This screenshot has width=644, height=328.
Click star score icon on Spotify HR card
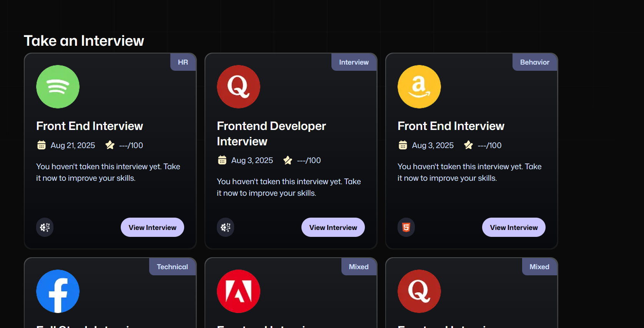tap(110, 145)
